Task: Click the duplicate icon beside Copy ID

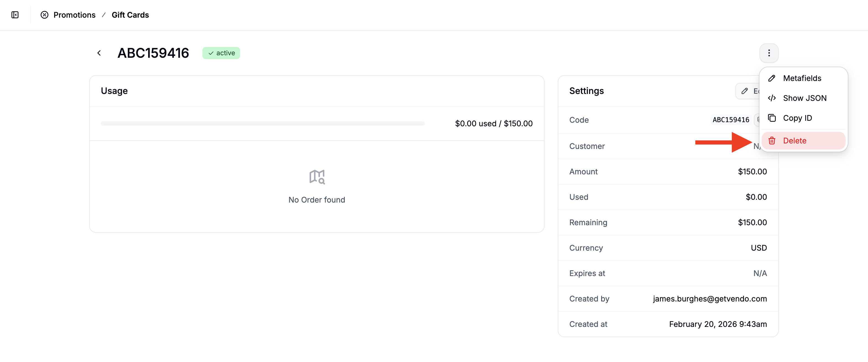Action: (x=772, y=118)
